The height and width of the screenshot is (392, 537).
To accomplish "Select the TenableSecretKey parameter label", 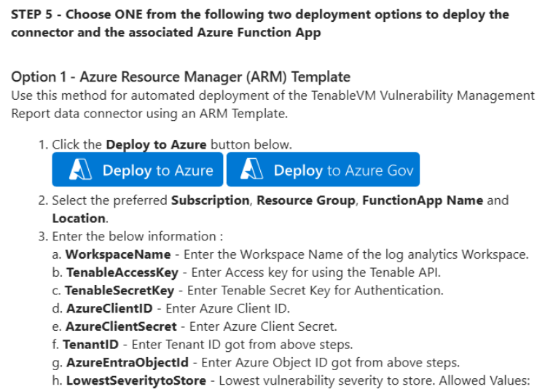I will point(119,290).
